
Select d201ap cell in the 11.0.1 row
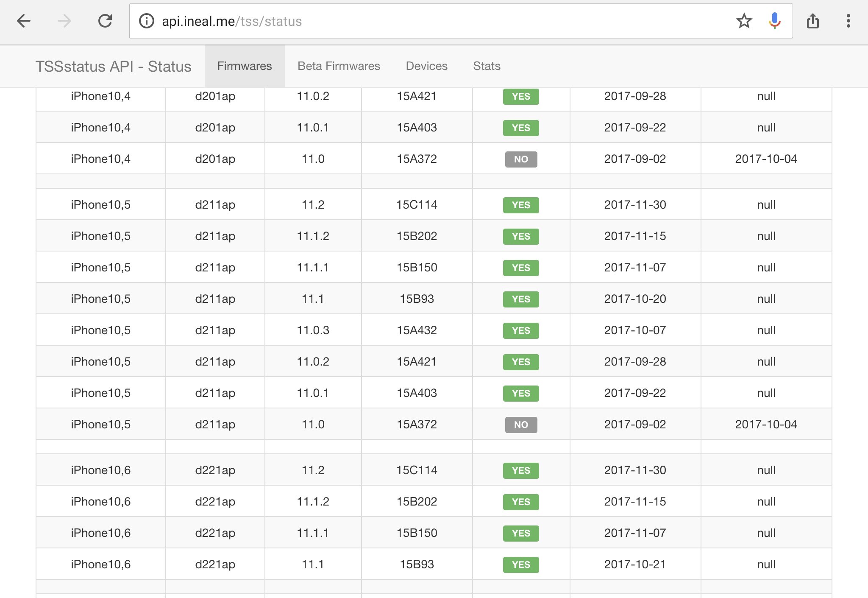[215, 128]
